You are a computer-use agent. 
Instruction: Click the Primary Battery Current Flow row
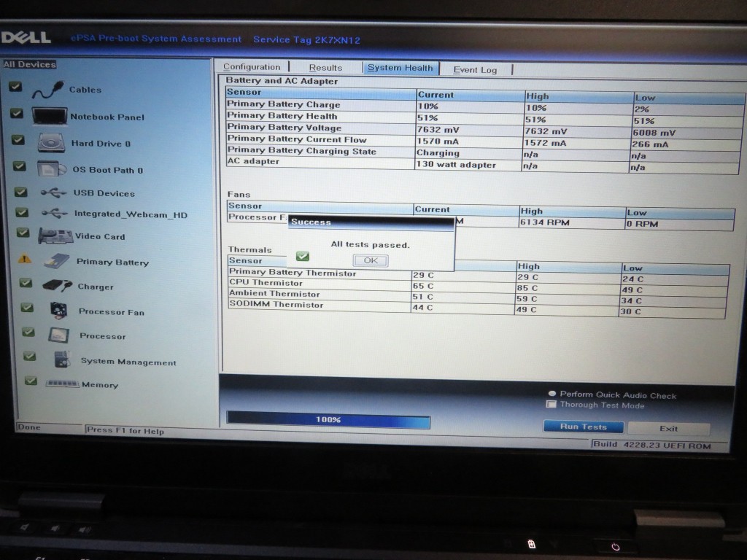coord(484,141)
